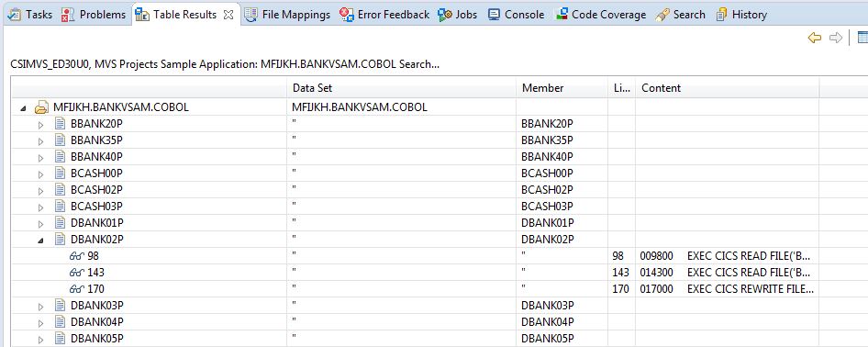
Task: Click the Error Feedback tab icon
Action: pos(347,15)
